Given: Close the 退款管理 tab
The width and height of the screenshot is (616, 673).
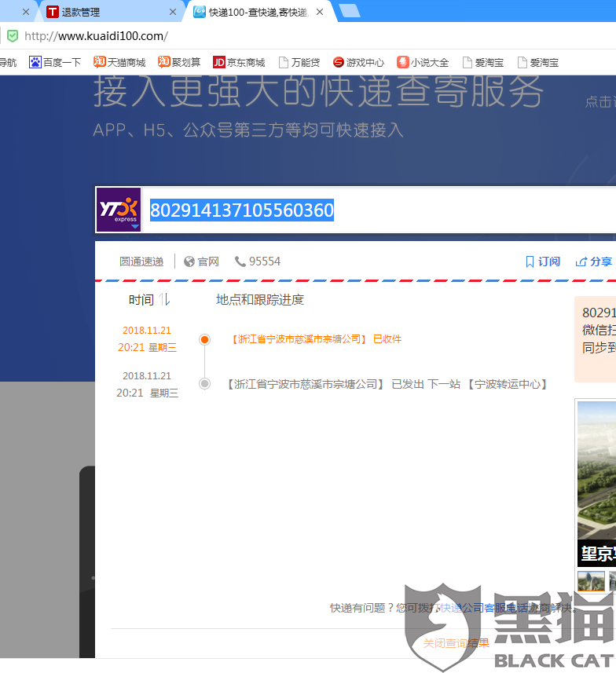Looking at the screenshot, I should (x=173, y=12).
